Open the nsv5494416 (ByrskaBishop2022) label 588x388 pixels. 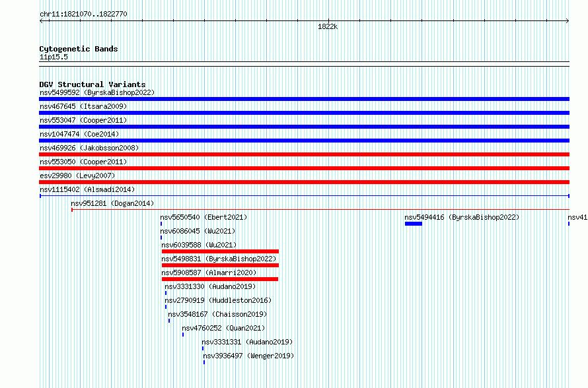(462, 217)
